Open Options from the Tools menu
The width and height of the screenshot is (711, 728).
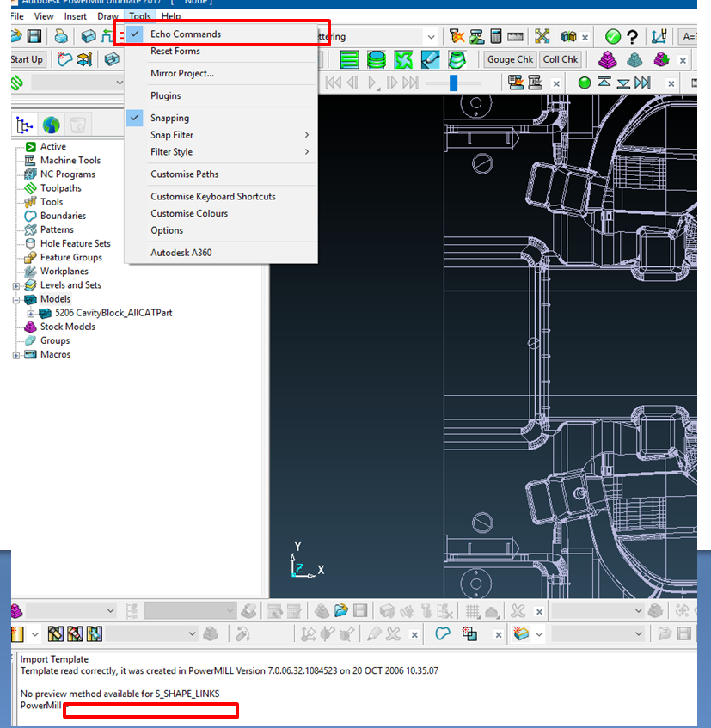167,230
